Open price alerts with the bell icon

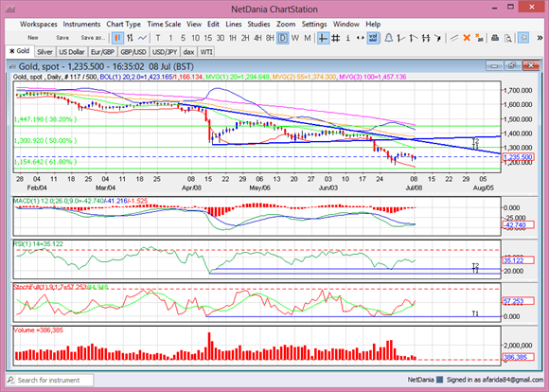point(388,38)
